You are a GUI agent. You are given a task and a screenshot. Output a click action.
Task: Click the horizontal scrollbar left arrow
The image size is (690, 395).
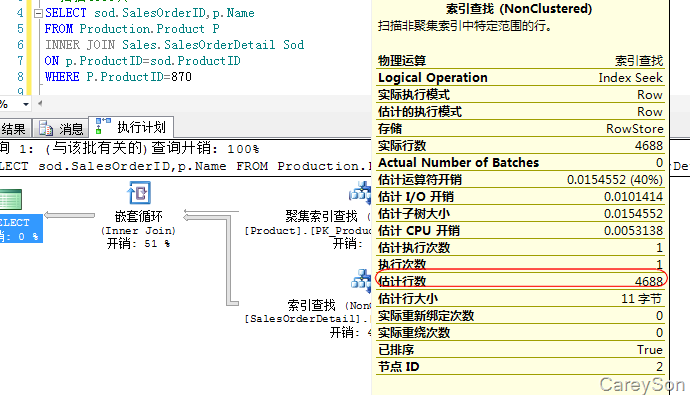coord(40,104)
